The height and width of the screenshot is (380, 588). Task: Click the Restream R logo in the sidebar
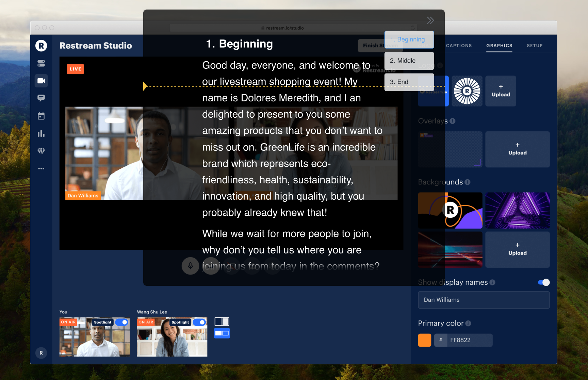coord(41,45)
